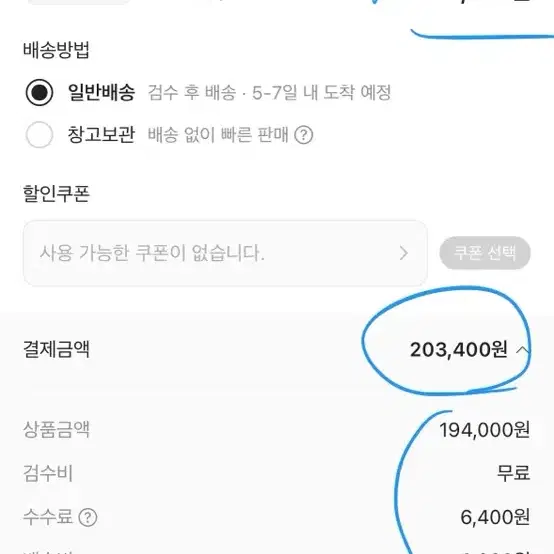Tap the 창고보관 option label
The height and width of the screenshot is (554, 554).
pos(101,135)
